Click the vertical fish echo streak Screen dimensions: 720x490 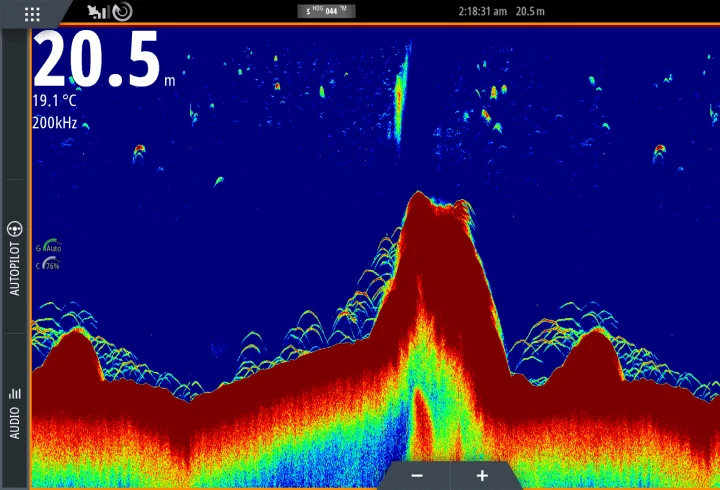click(399, 100)
